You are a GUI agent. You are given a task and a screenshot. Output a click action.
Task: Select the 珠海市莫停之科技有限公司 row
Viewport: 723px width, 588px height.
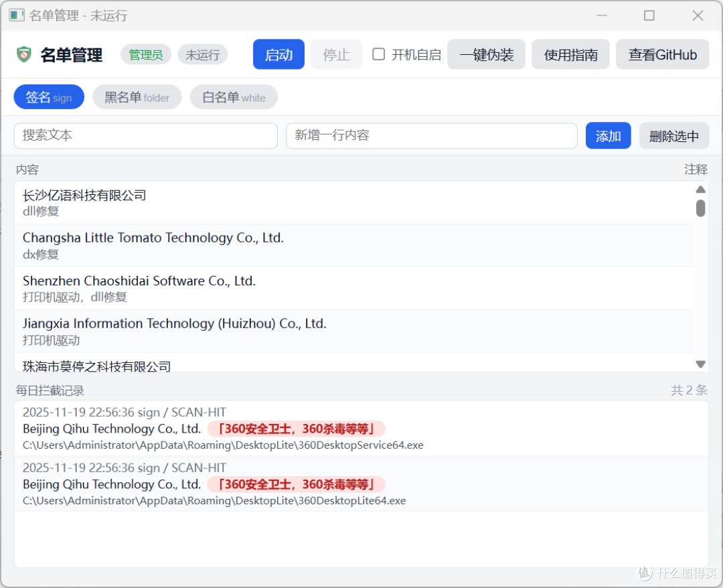(x=353, y=363)
